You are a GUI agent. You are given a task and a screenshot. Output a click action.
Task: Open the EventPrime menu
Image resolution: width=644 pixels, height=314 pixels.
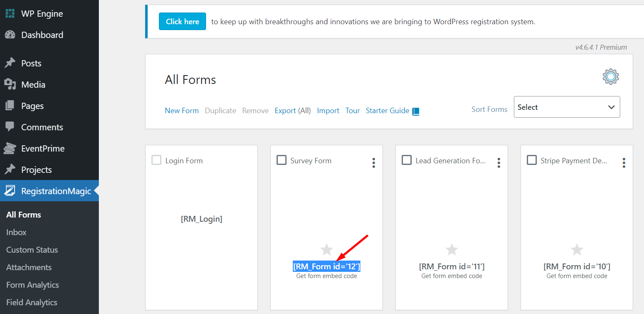[49, 148]
